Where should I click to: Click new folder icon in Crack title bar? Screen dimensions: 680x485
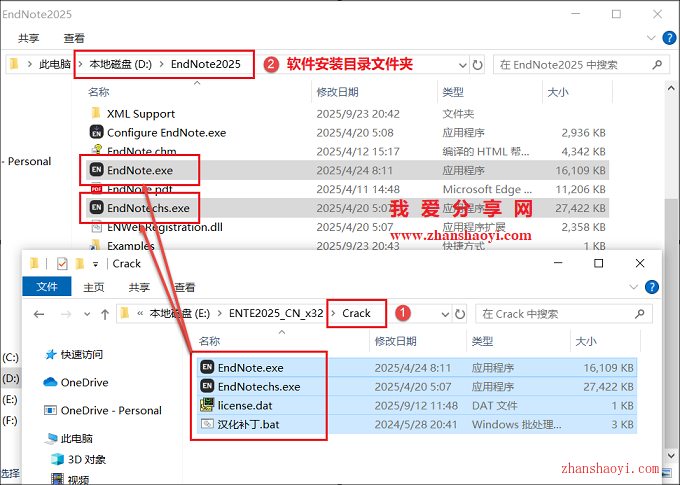pyautogui.click(x=79, y=263)
